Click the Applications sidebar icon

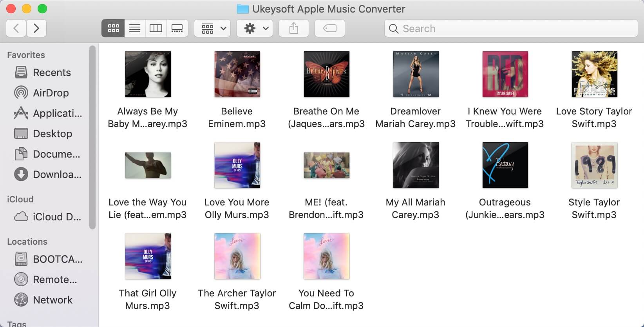pos(21,113)
